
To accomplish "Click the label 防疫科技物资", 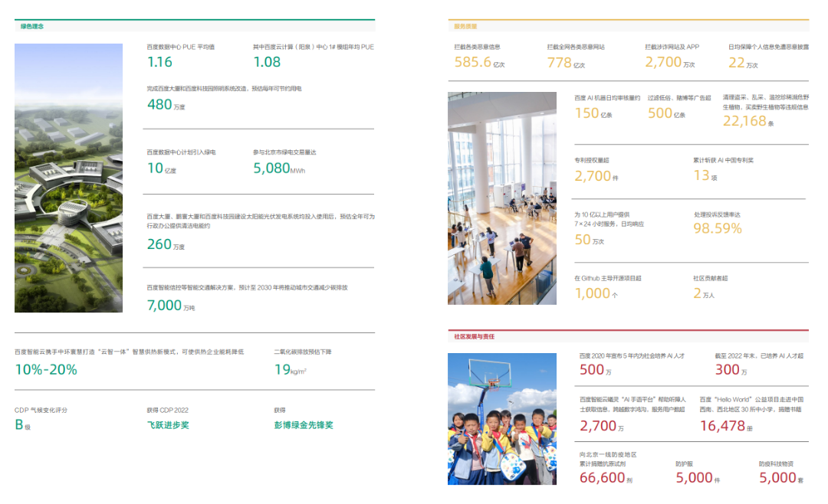I will click(776, 464).
